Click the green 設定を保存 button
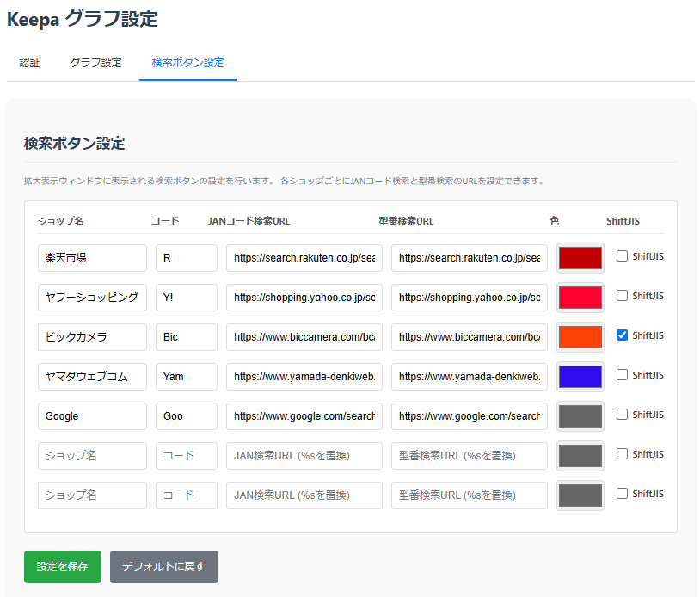700x597 pixels. click(63, 567)
